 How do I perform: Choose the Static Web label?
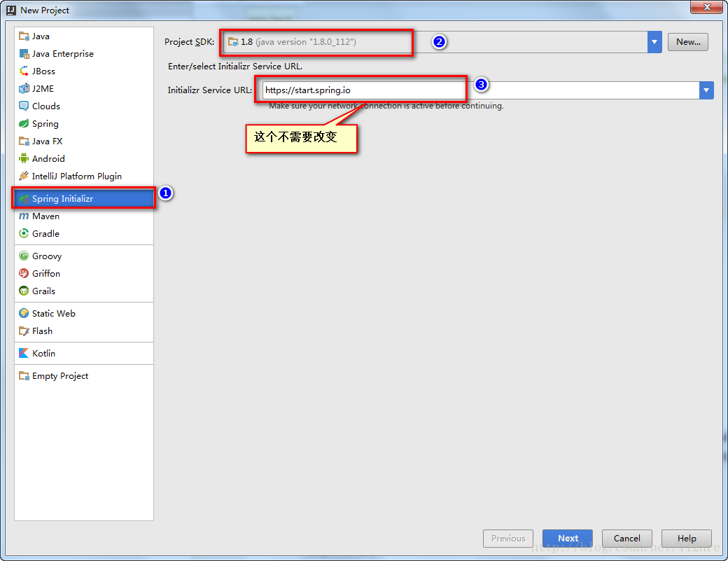(53, 314)
